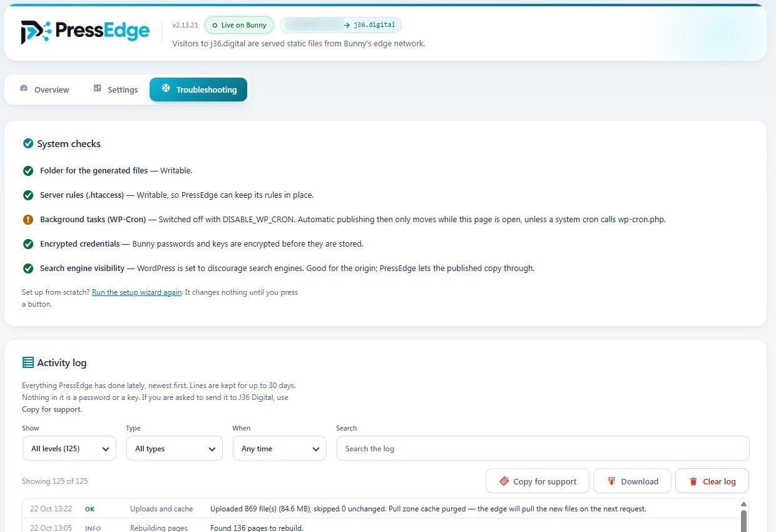Click the Search engine visibility check text
The width and height of the screenshot is (776, 532).
[287, 269]
